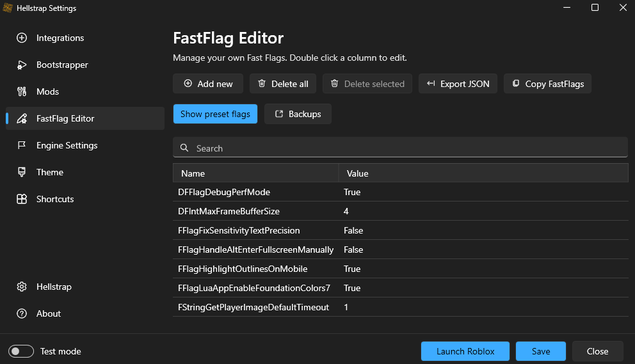Click the Shortcuts grid icon
Image resolution: width=635 pixels, height=364 pixels.
22,199
